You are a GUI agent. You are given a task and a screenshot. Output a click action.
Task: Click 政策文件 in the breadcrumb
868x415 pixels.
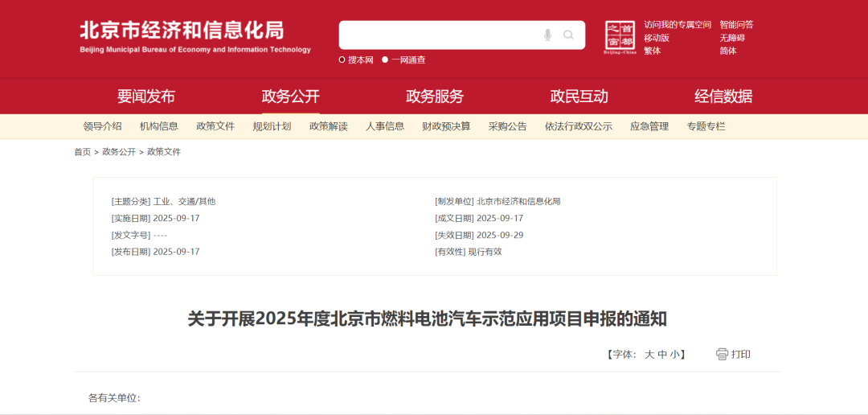coord(164,152)
